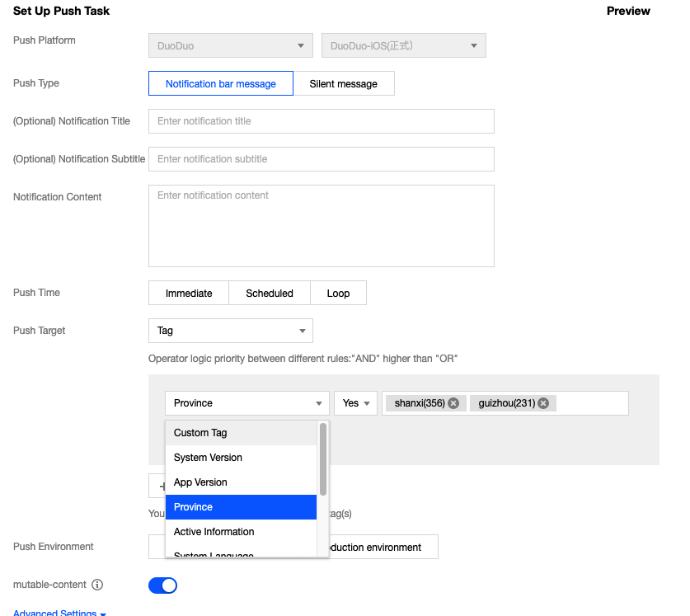Screen dimensions: 690x616
Task: Click the dropdown list scrollbar
Action: point(323,459)
